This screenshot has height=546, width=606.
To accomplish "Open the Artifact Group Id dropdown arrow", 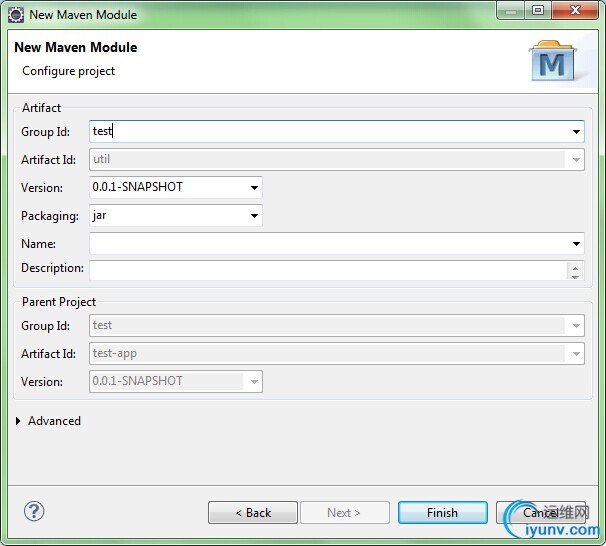I will [x=576, y=132].
